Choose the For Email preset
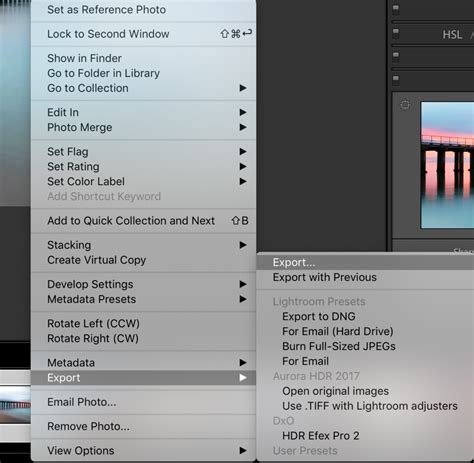Image resolution: width=474 pixels, height=463 pixels. 365,361
